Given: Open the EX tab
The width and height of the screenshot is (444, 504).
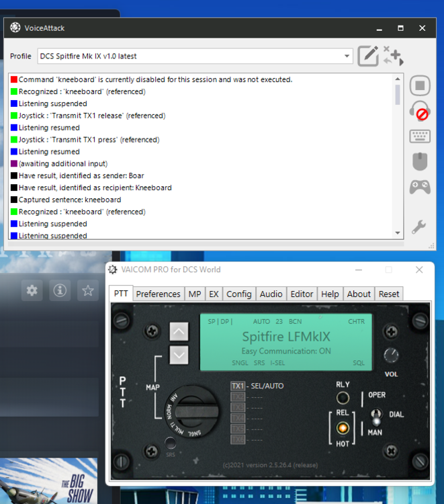Looking at the screenshot, I should 214,294.
